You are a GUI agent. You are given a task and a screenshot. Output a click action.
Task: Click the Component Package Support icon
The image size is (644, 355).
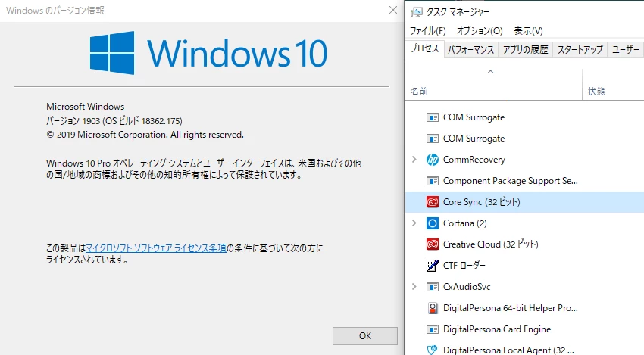click(432, 181)
